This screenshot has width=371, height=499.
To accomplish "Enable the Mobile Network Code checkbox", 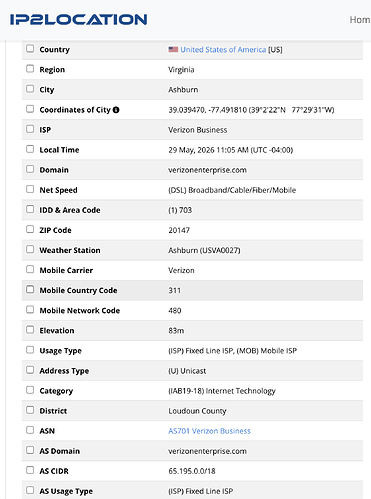I will pyautogui.click(x=30, y=310).
